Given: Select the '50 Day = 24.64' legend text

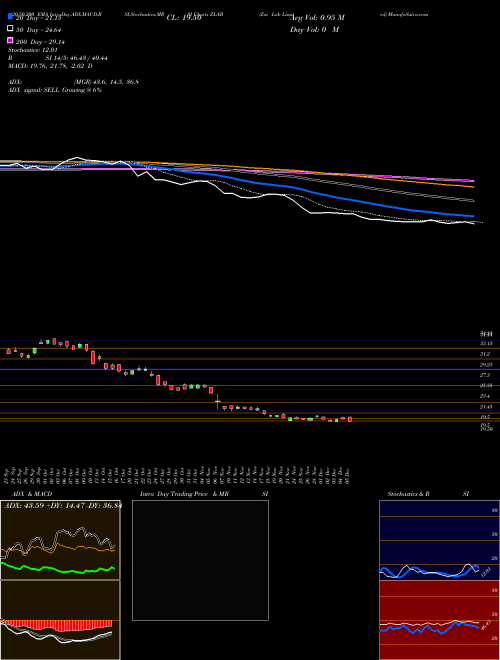Looking at the screenshot, I should click(38, 30).
